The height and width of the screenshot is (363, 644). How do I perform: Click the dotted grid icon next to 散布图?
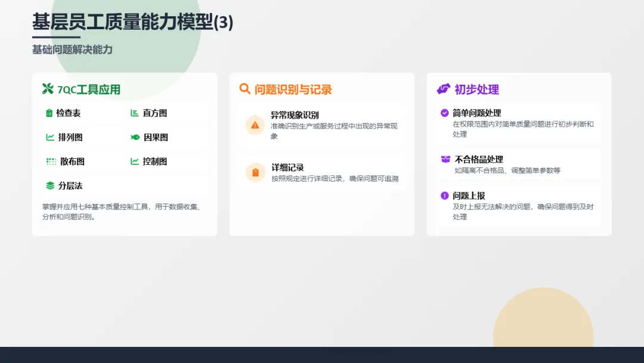[51, 162]
